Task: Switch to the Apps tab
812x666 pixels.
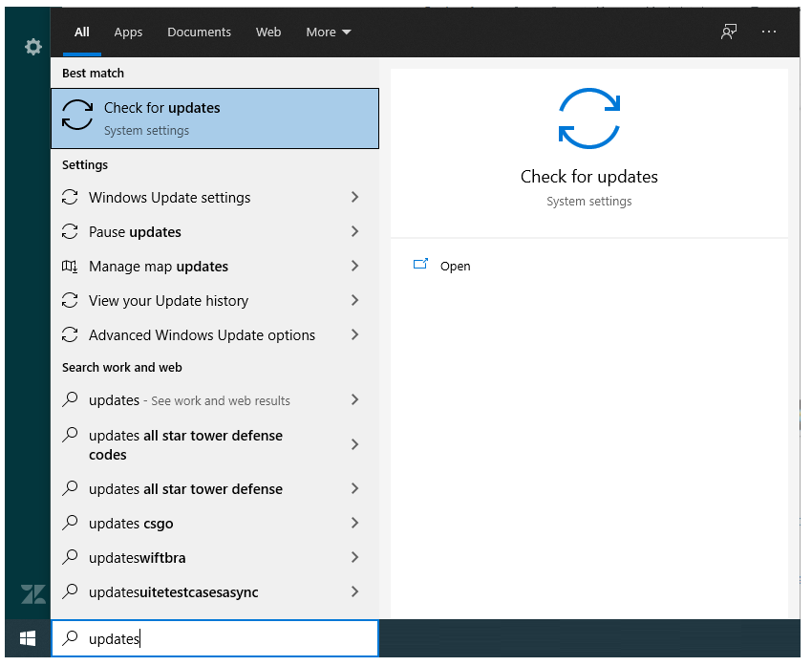Action: coord(128,32)
